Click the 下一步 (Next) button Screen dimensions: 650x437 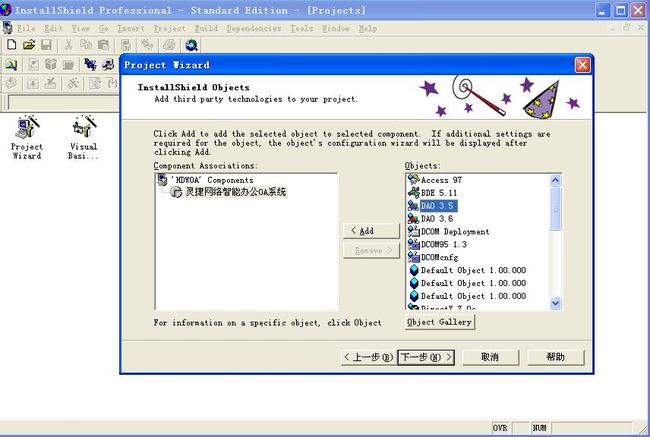pyautogui.click(x=426, y=357)
